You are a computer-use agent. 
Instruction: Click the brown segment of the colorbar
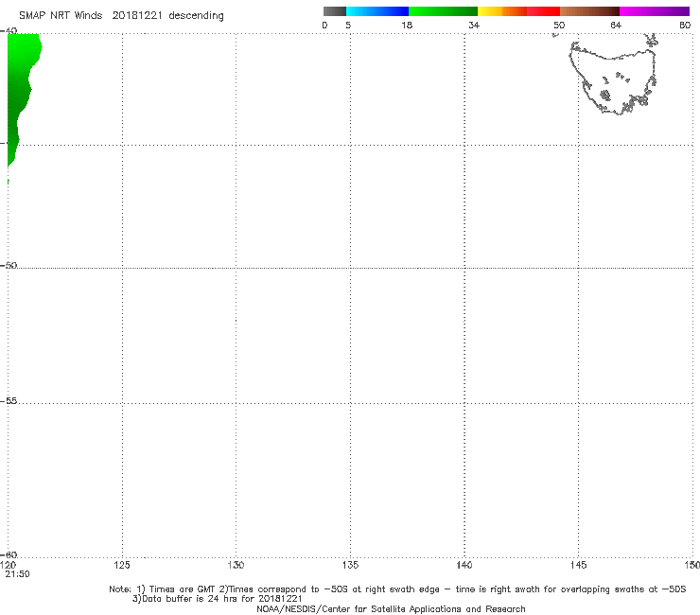[589, 11]
